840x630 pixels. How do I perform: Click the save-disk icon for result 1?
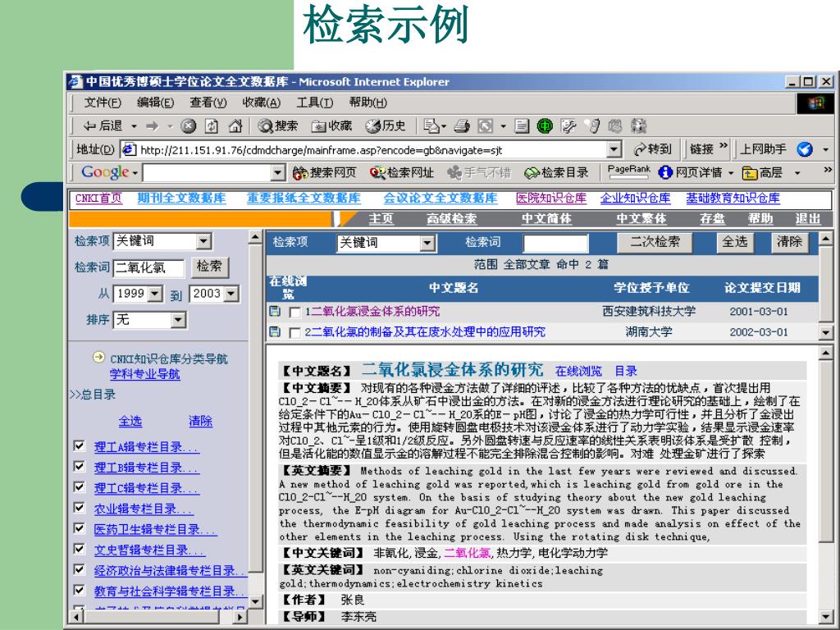pyautogui.click(x=275, y=311)
